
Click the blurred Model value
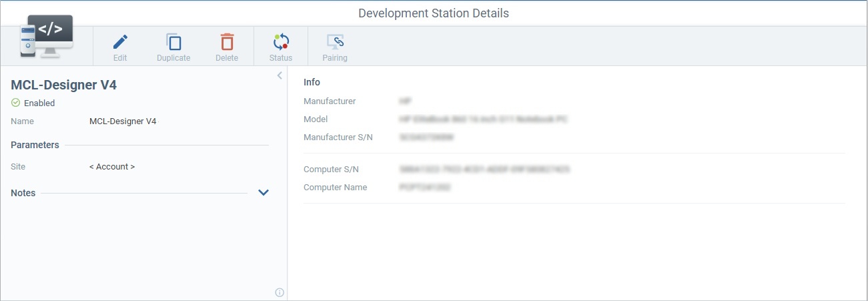coord(483,119)
